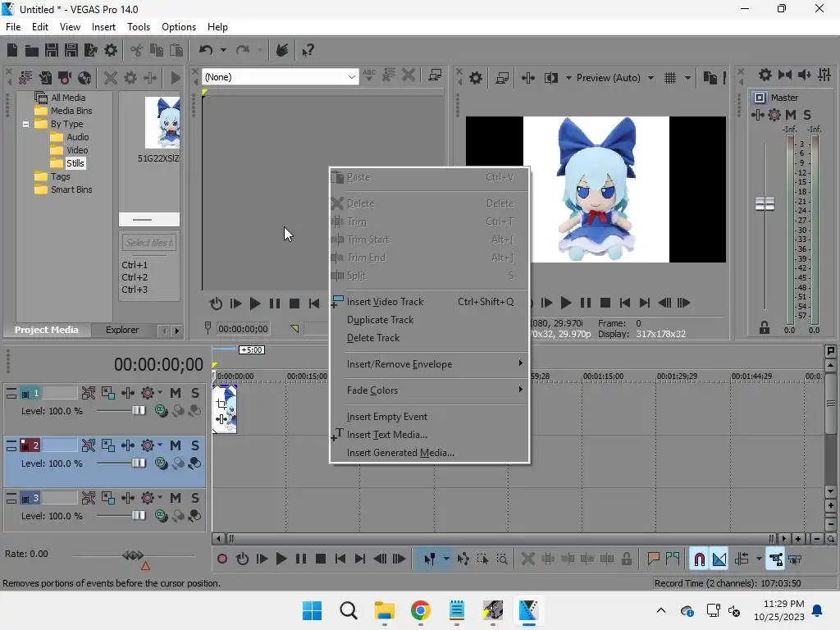Open the Insert menu

(x=103, y=27)
